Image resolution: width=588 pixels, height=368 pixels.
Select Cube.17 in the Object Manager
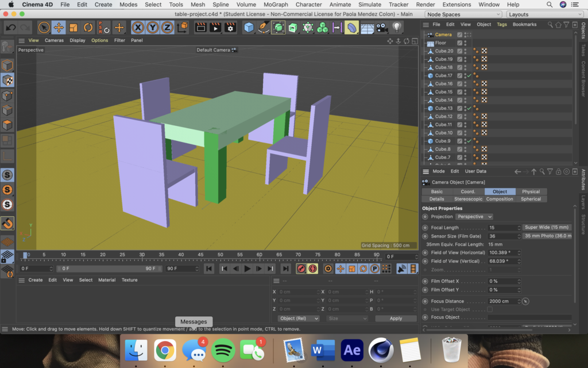tap(443, 75)
